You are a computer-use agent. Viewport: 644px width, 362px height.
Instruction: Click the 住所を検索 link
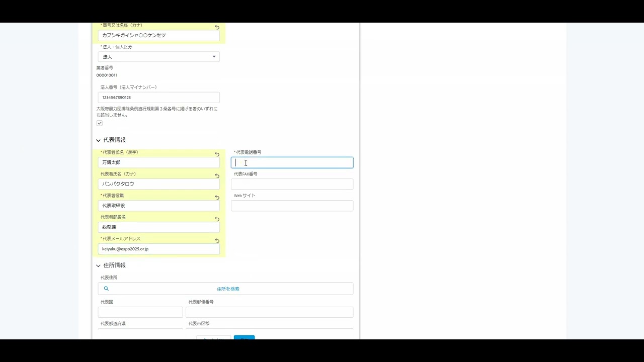tap(228, 289)
